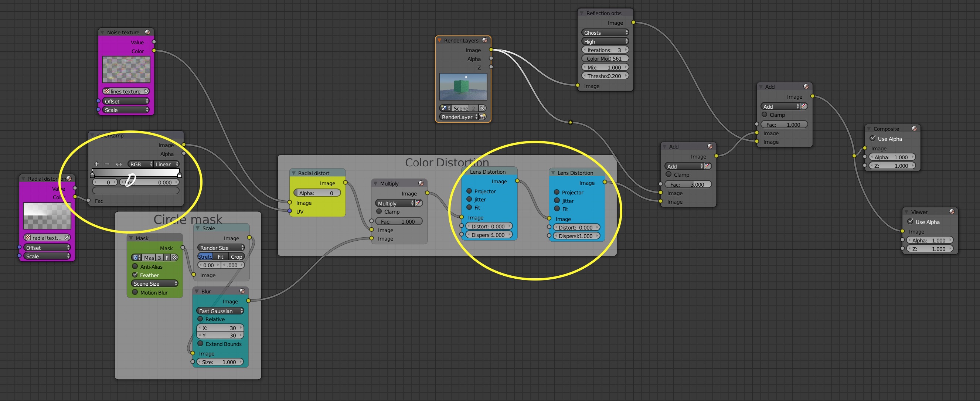Screen dimensions: 980x401
Task: Click the Multiply node Fac field
Action: coord(398,221)
